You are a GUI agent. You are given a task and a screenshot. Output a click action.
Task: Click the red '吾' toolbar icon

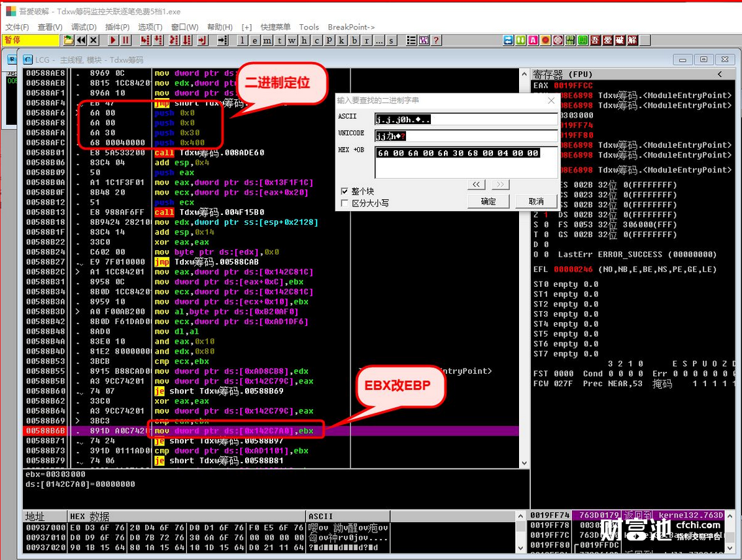coord(596,41)
